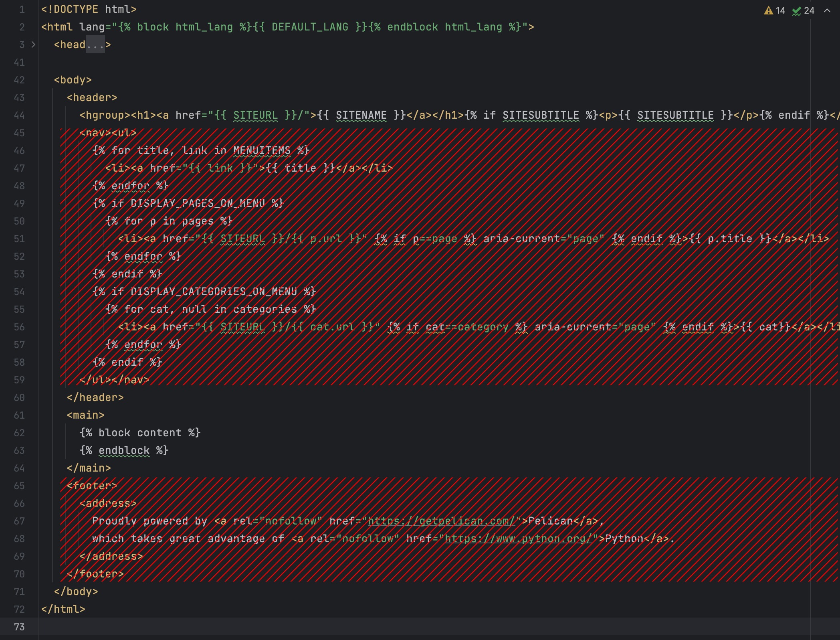Click the word Python on line 68

(x=624, y=539)
